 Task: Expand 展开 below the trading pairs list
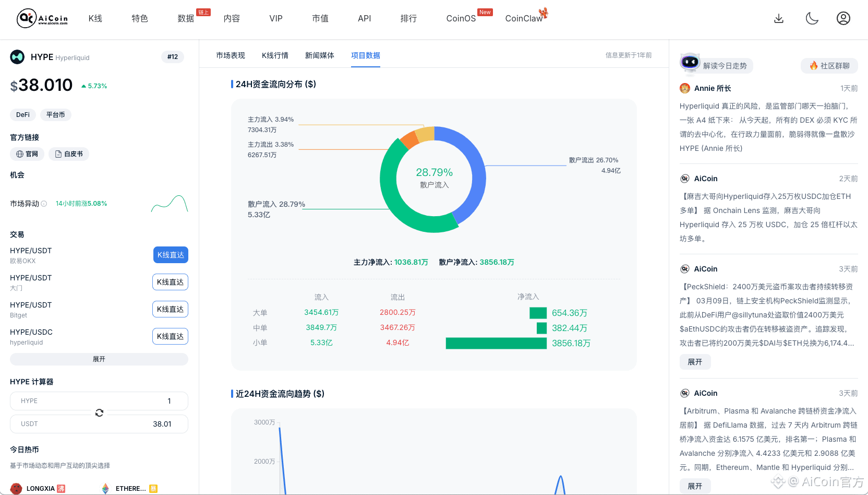99,359
